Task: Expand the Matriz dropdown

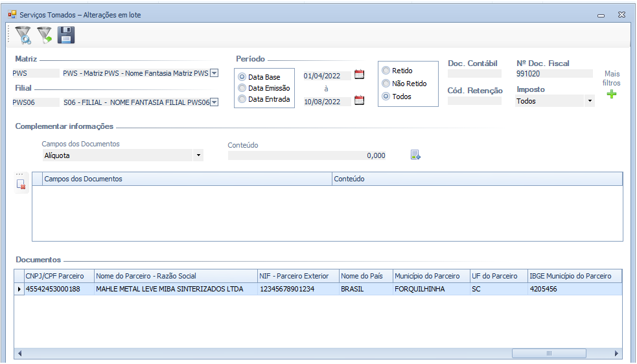Action: coord(214,73)
